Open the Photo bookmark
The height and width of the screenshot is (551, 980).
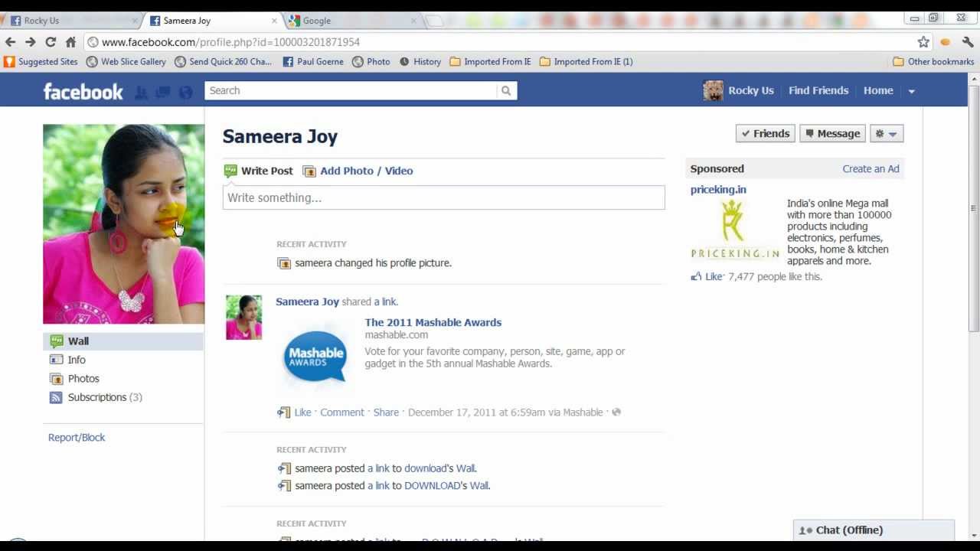(x=371, y=62)
